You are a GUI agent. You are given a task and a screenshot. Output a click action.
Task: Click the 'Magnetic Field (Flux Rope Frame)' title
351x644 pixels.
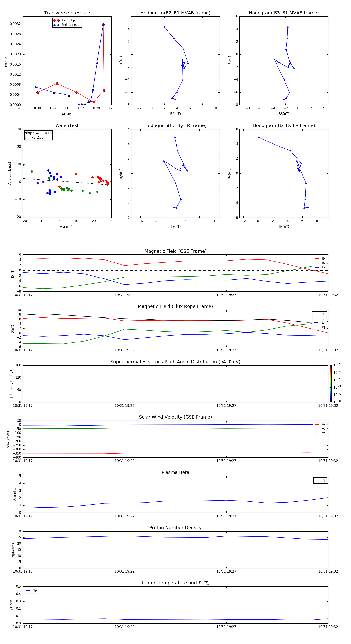[175, 307]
